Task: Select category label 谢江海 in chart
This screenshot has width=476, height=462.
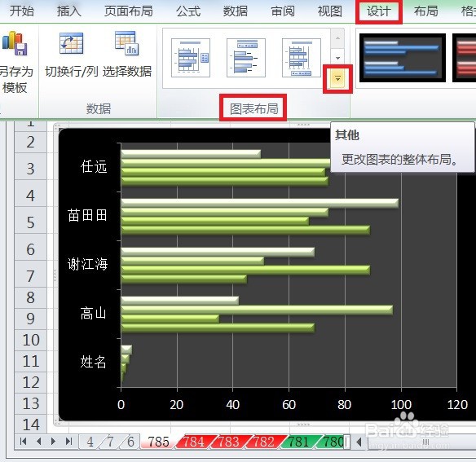Action: click(x=87, y=264)
